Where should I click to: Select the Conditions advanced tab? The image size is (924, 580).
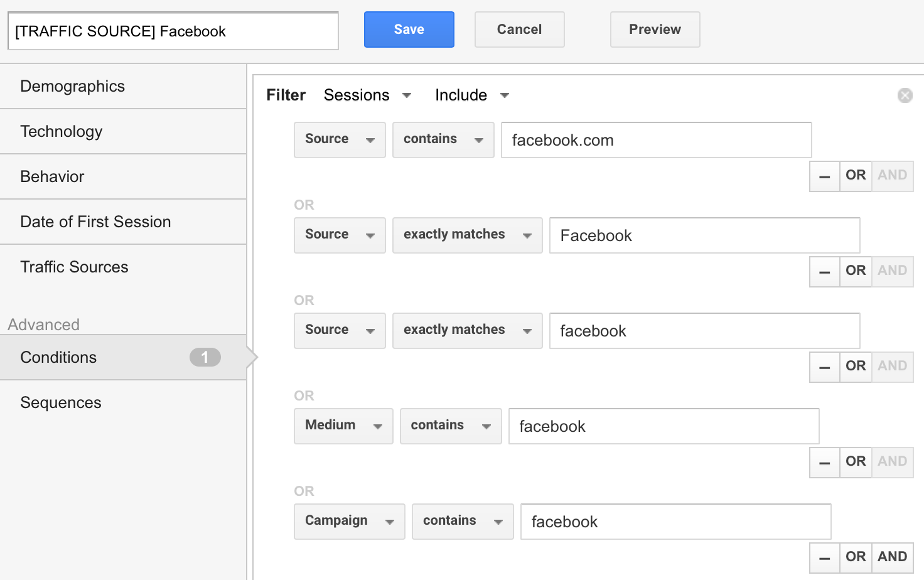tap(123, 357)
